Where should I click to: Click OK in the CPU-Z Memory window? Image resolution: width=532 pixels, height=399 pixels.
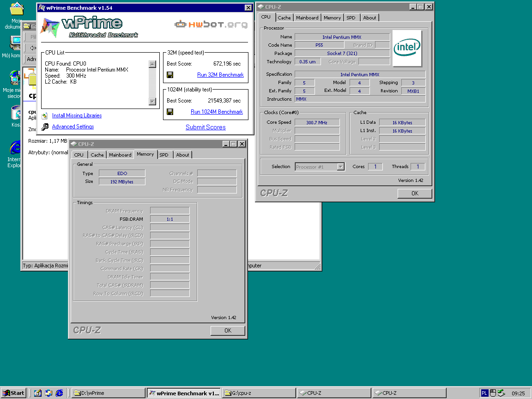click(228, 331)
